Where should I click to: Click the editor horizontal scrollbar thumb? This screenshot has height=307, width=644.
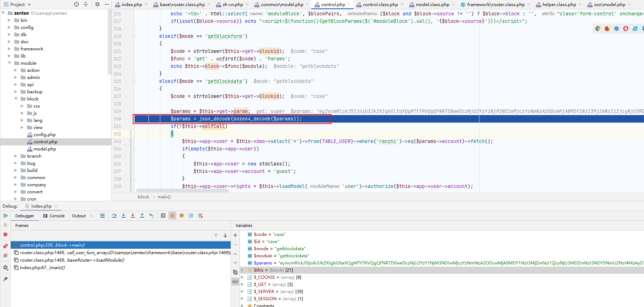(182, 190)
